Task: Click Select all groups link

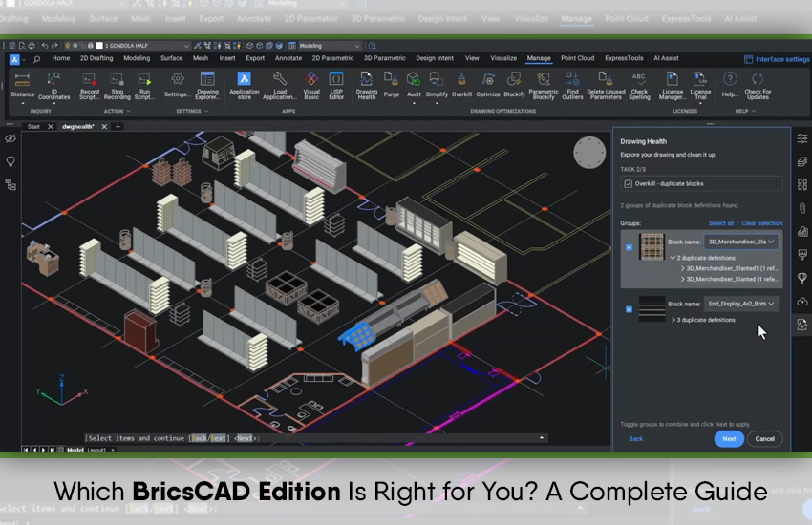Action: 721,223
